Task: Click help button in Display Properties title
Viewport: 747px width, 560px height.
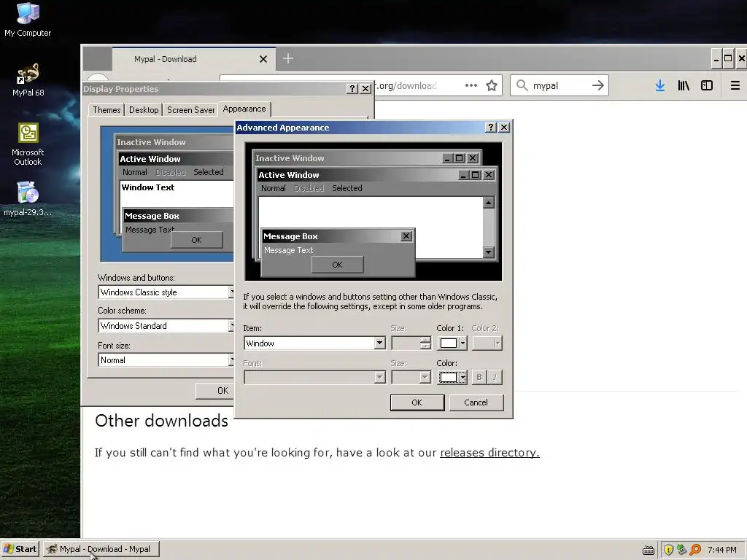Action: click(x=352, y=88)
